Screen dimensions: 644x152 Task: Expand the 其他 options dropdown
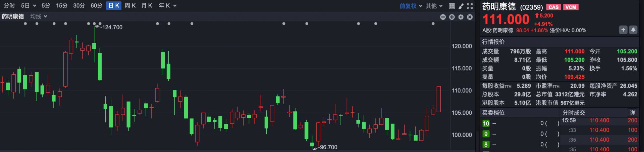click(434, 6)
